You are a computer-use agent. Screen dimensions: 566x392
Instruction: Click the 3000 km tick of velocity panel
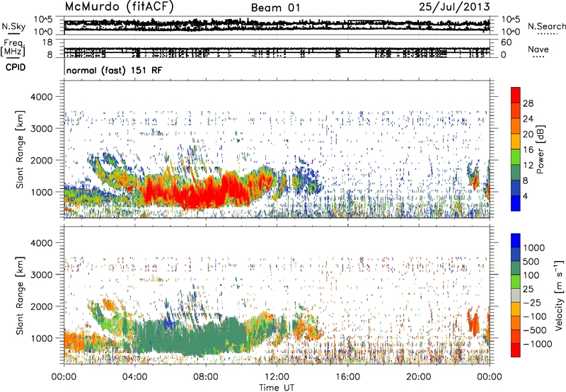tap(41, 275)
